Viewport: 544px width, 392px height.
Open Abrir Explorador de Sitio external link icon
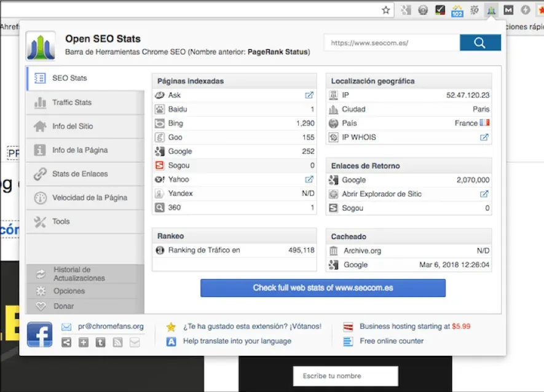(484, 194)
